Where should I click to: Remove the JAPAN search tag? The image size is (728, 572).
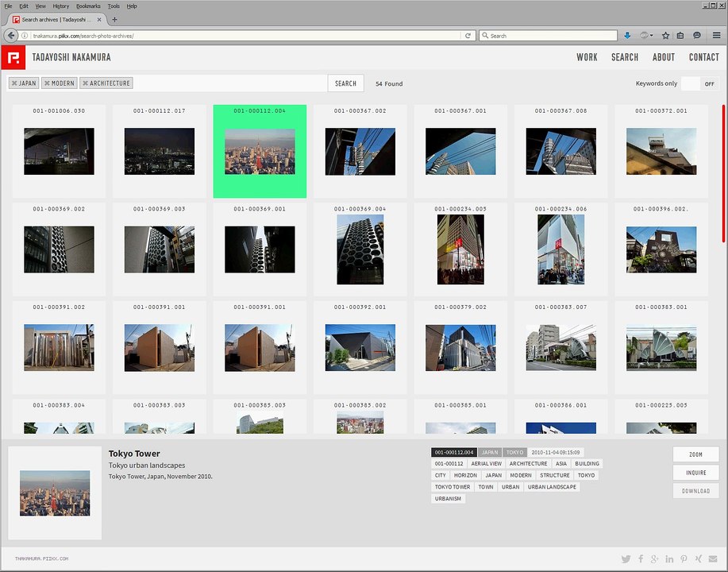point(14,83)
